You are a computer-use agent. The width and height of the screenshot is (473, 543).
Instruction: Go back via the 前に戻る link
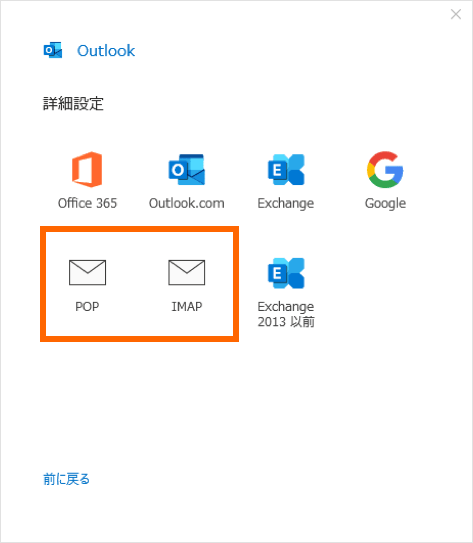[66, 479]
